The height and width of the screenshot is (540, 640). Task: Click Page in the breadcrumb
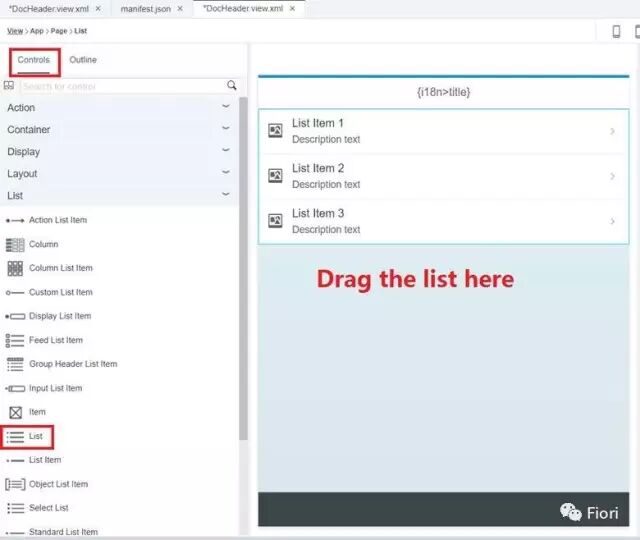coord(59,31)
